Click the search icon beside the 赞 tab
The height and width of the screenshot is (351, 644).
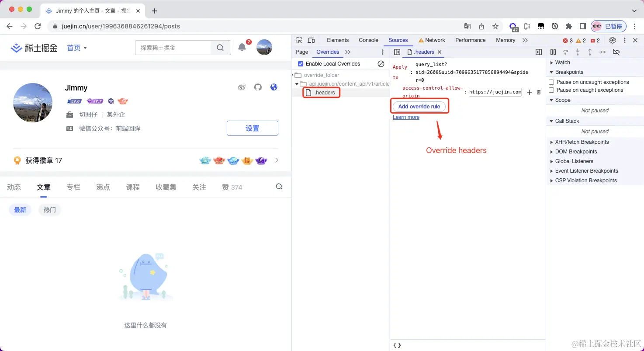[x=279, y=187]
